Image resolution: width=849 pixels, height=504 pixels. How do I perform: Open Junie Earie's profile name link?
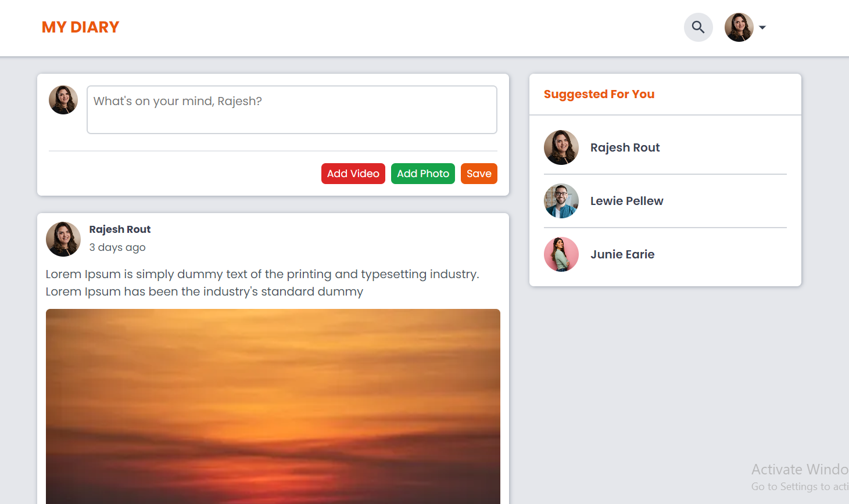pos(622,254)
